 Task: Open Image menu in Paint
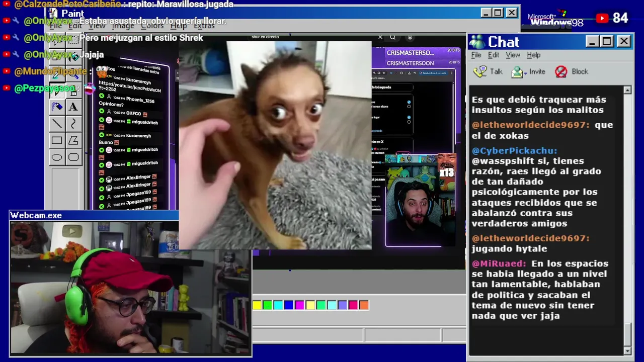123,26
